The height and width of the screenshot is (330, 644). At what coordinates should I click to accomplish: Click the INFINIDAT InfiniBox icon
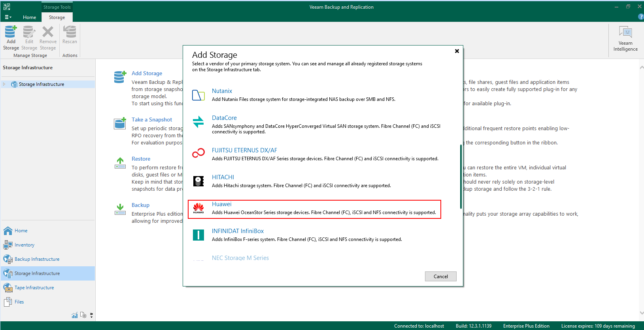tap(198, 235)
